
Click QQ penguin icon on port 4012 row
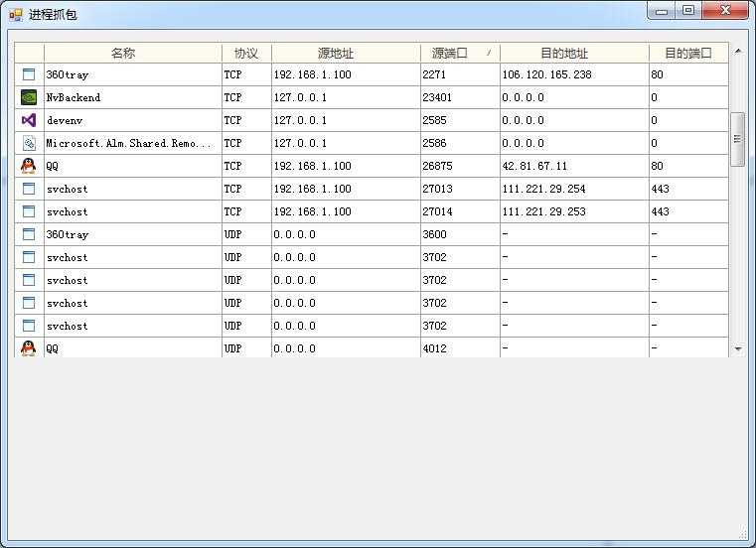[x=29, y=348]
